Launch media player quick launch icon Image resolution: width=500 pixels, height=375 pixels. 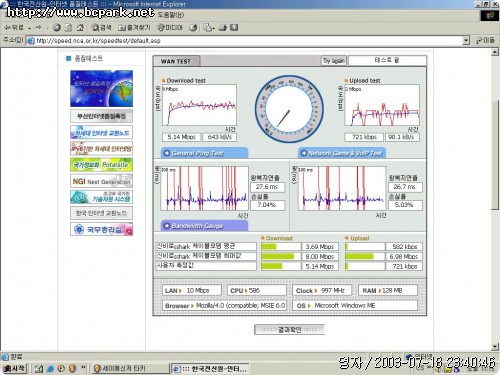point(61,369)
